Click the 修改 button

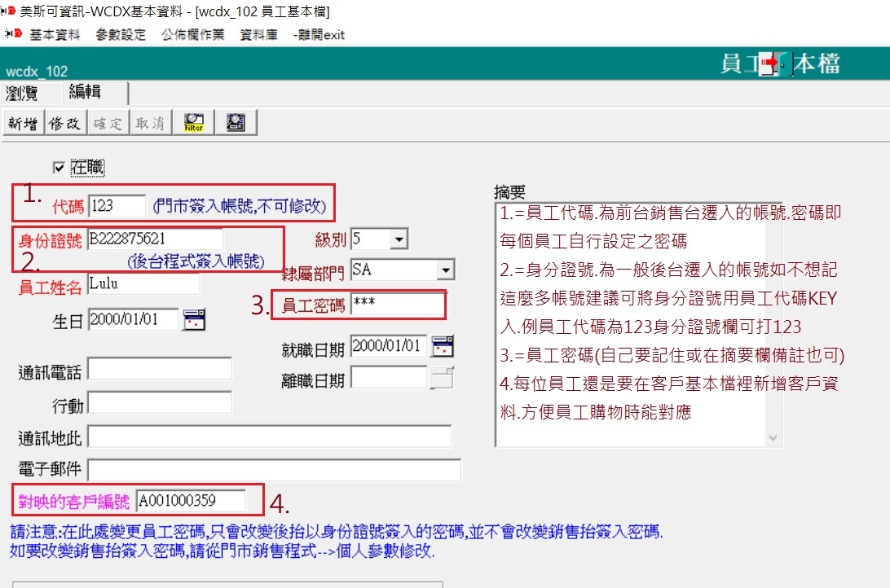point(64,123)
